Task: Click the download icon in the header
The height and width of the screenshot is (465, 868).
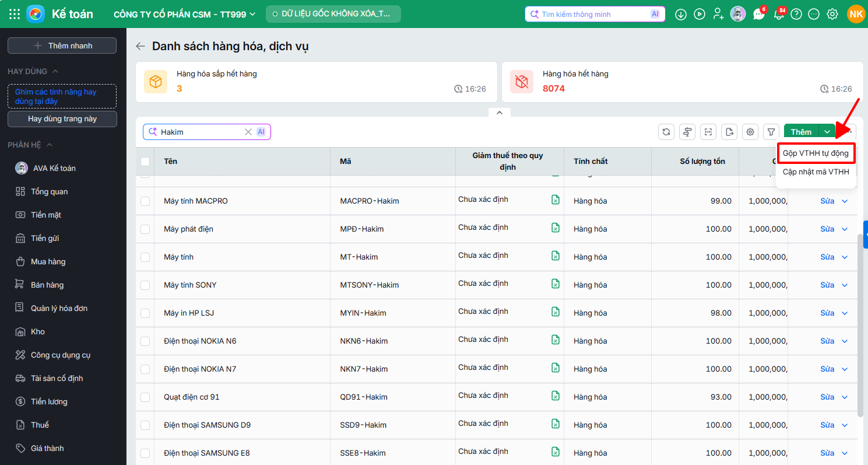Action: tap(681, 15)
